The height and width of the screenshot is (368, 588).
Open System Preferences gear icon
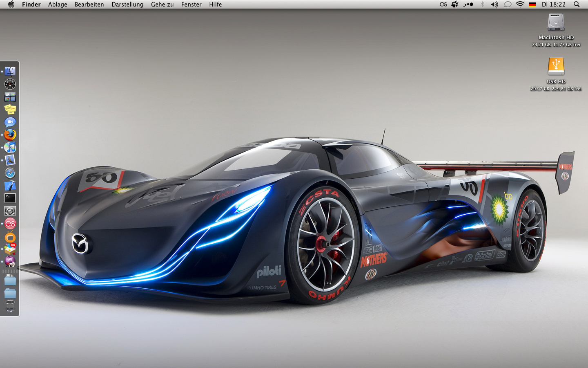[x=10, y=211]
